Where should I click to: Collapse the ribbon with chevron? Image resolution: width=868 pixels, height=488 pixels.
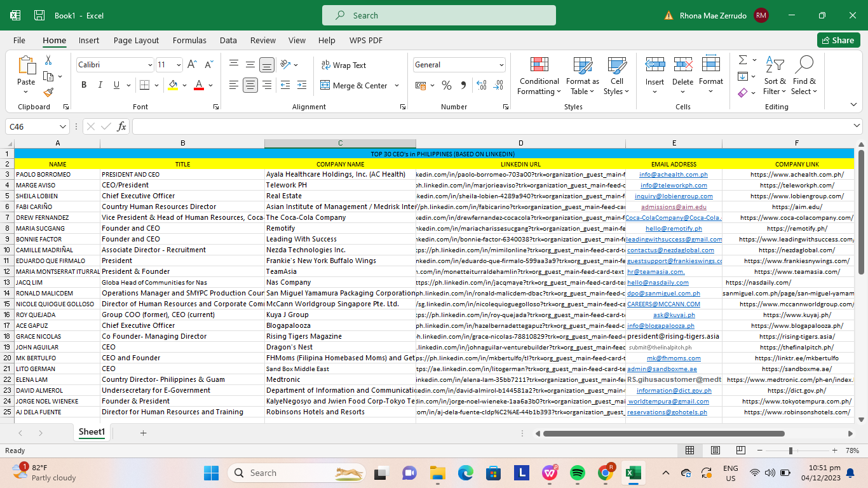point(853,105)
